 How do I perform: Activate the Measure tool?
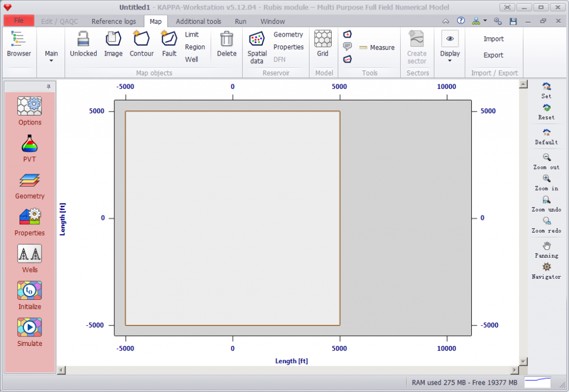pos(377,48)
